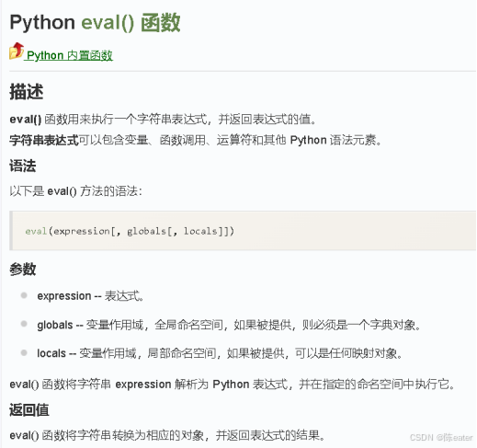This screenshot has height=448, width=477.
Task: Click the folder-with-arrow icon beside Python 内置函数
Action: click(x=17, y=51)
